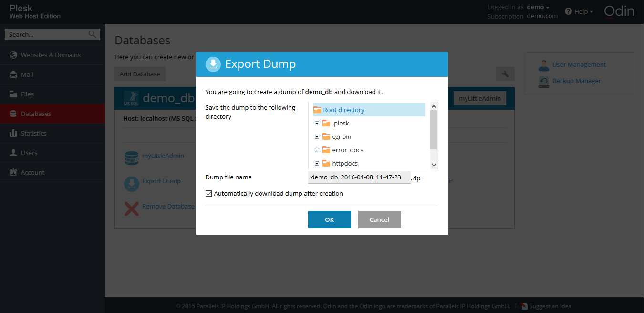Viewport: 644px width, 313px height.
Task: Open the Users section icon
Action: 14,153
